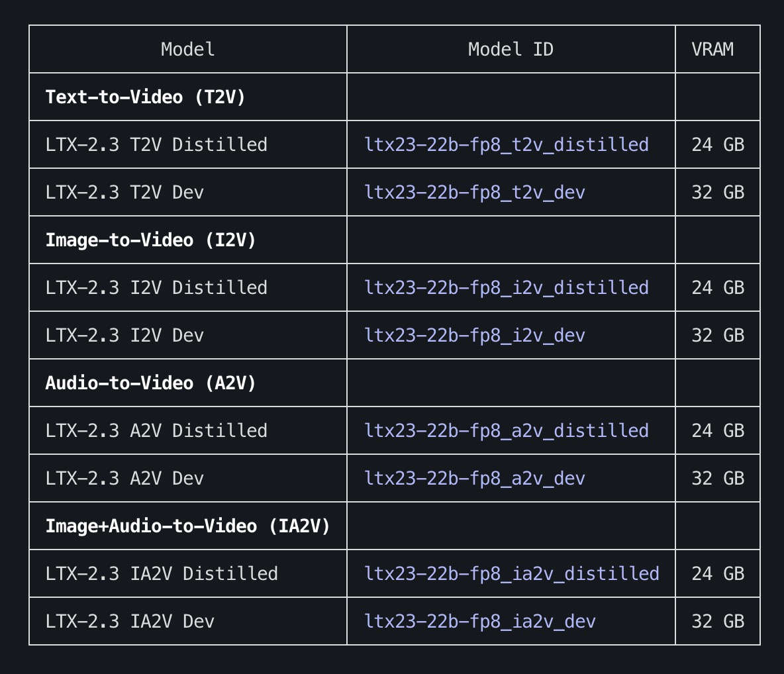Click the LTX-2.3 A2V Distilled name cell
784x674 pixels.
[156, 430]
